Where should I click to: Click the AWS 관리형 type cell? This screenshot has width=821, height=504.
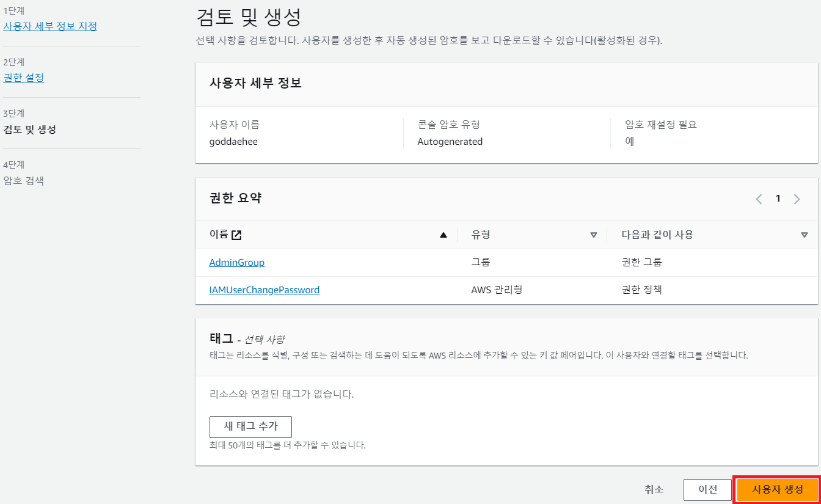(x=497, y=290)
